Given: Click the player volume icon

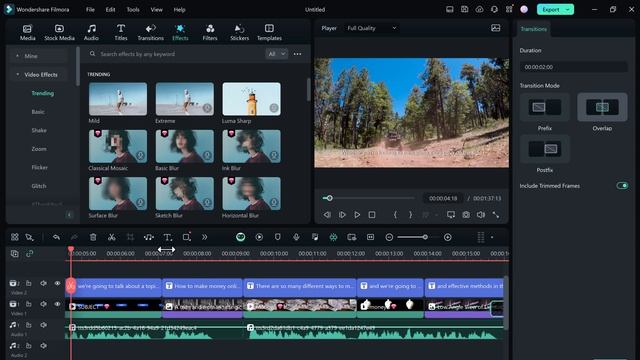Looking at the screenshot, I should 481,215.
